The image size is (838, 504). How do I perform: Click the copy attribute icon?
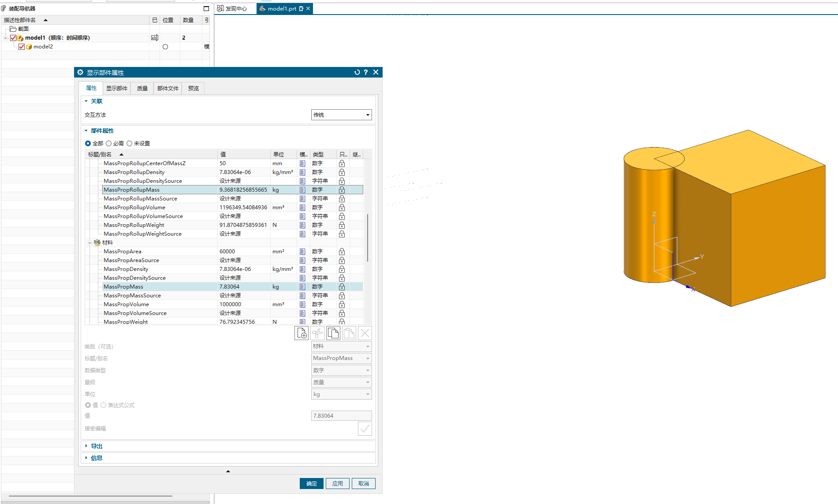click(x=333, y=334)
